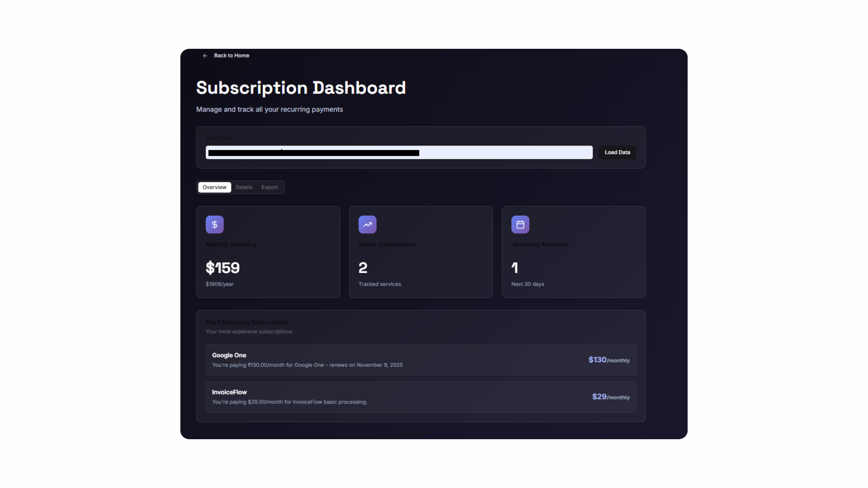The height and width of the screenshot is (488, 868).
Task: Click the Top 5 Recurring Subscriptions heading
Action: pyautogui.click(x=247, y=322)
